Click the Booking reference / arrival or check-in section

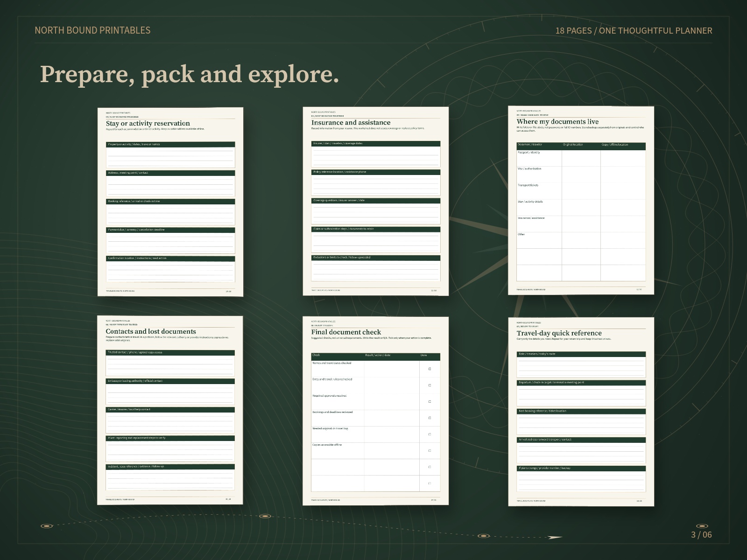tap(170, 201)
